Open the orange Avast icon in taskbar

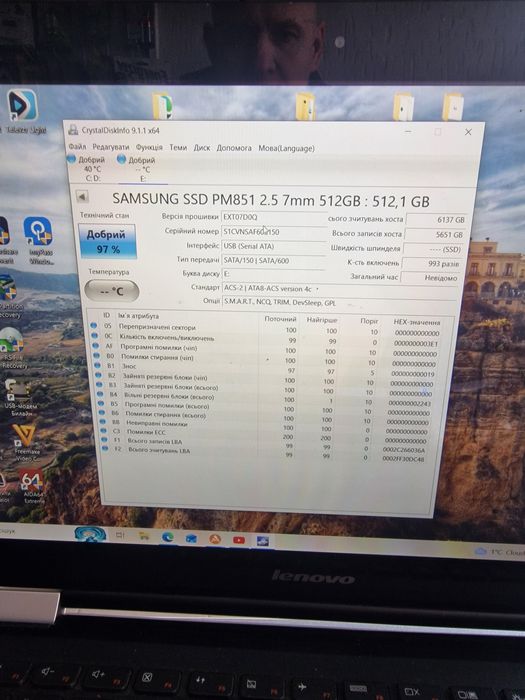coord(215,539)
